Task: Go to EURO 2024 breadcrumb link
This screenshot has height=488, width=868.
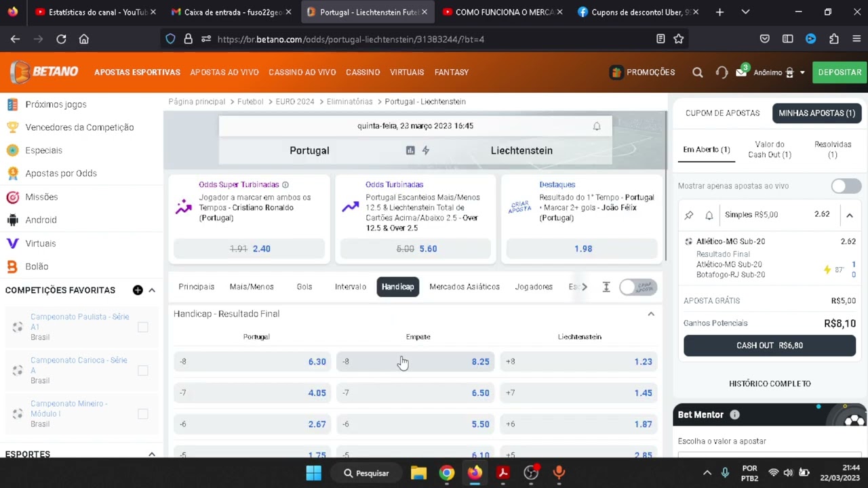Action: pos(295,102)
